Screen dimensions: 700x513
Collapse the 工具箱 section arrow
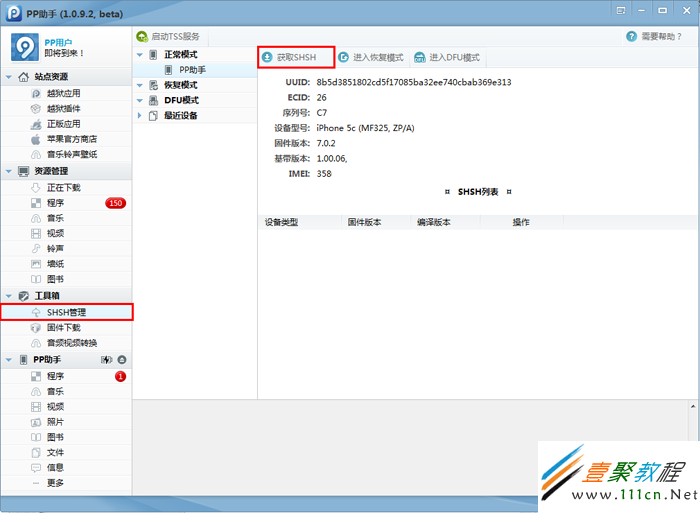pyautogui.click(x=8, y=296)
